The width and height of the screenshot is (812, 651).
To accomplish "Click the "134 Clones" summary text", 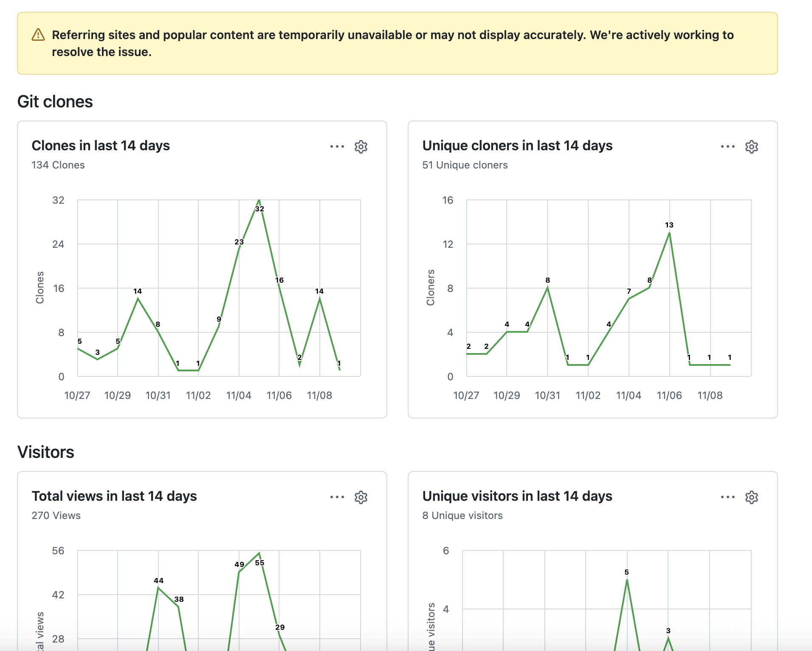I will (x=58, y=165).
